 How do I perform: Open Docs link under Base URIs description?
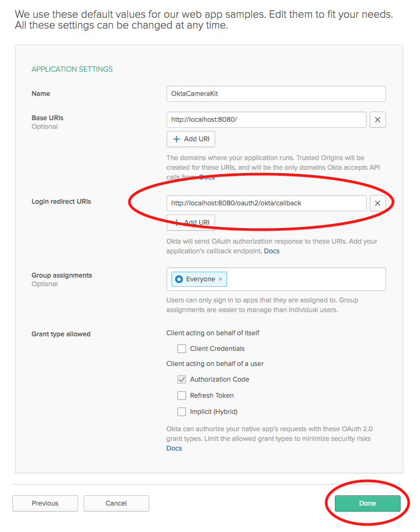click(208, 177)
